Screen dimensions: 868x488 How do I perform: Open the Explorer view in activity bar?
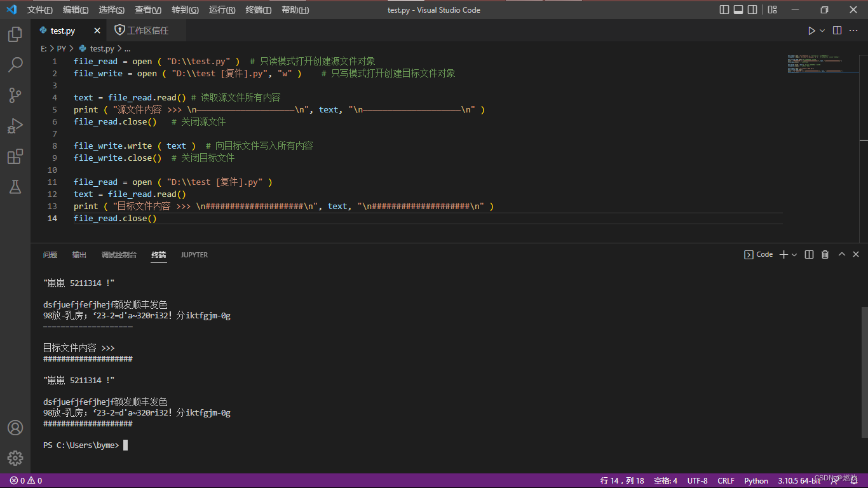pos(15,34)
